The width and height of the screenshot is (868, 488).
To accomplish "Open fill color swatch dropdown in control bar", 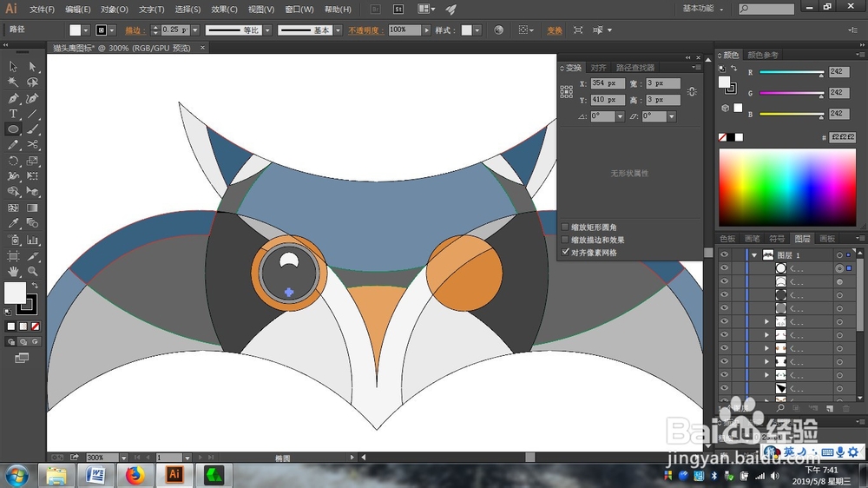I will (x=86, y=30).
